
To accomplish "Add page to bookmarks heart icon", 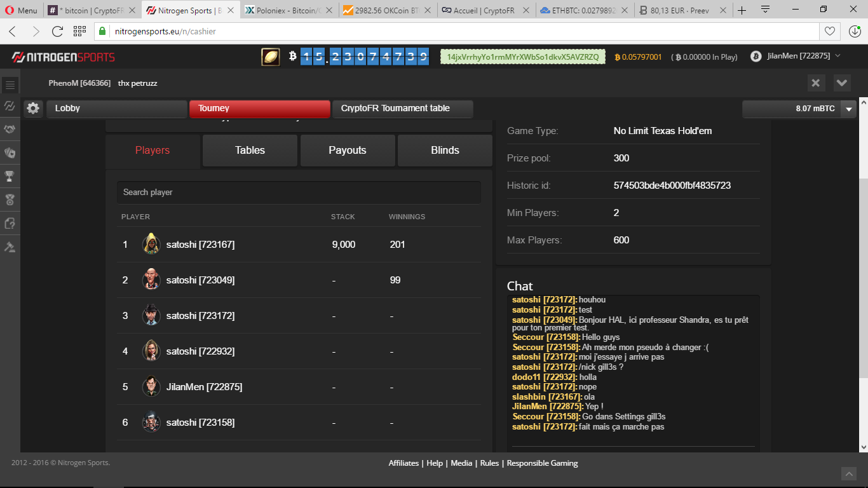I will (x=829, y=31).
